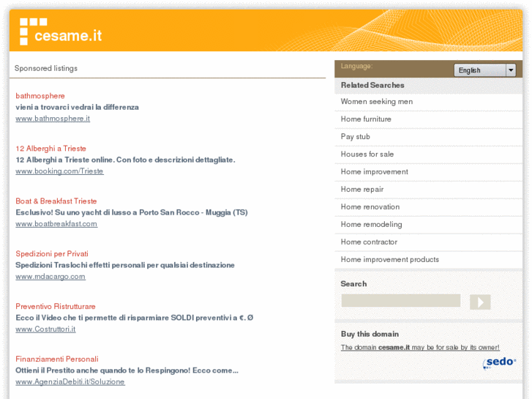Visit the www.AgenziaDebiti.it/Soluzione link
The height and width of the screenshot is (399, 532).
pyautogui.click(x=70, y=381)
